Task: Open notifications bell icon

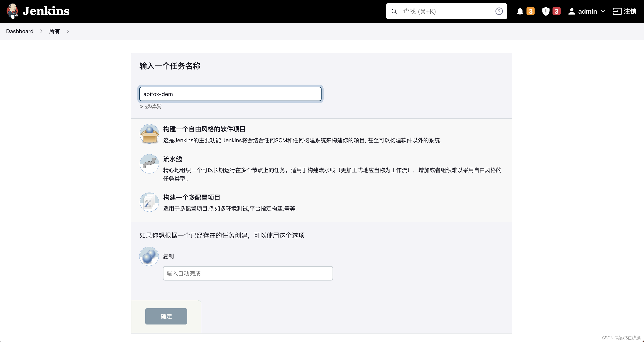Action: tap(520, 11)
